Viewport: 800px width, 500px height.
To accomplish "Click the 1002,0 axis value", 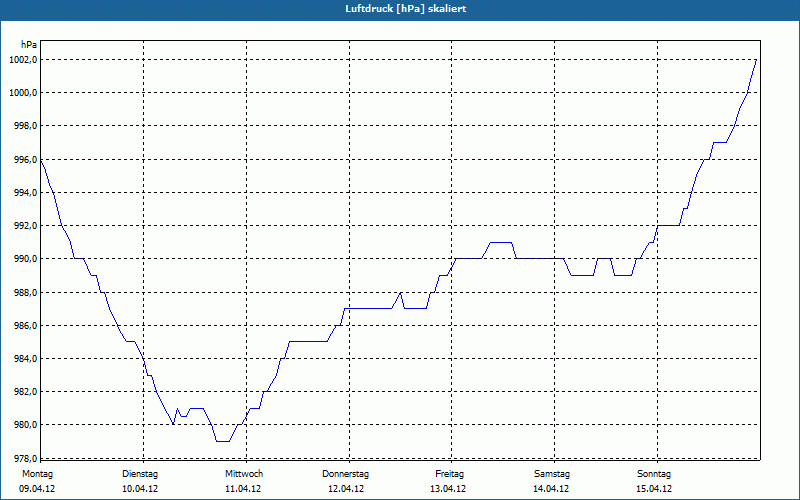I will coord(22,60).
